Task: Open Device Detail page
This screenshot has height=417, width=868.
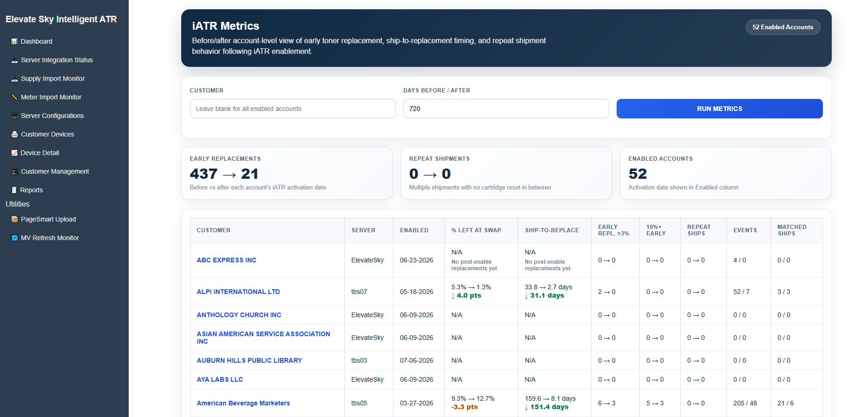Action: tap(39, 153)
